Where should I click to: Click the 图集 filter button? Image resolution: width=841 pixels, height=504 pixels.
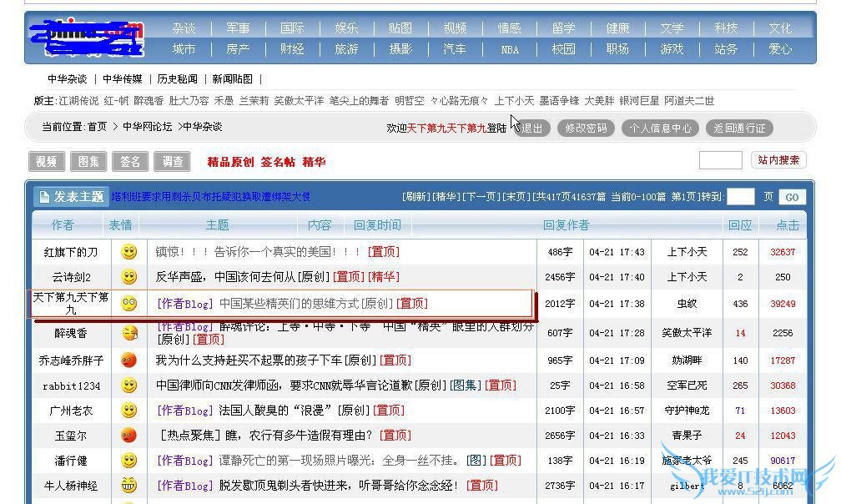click(x=88, y=161)
